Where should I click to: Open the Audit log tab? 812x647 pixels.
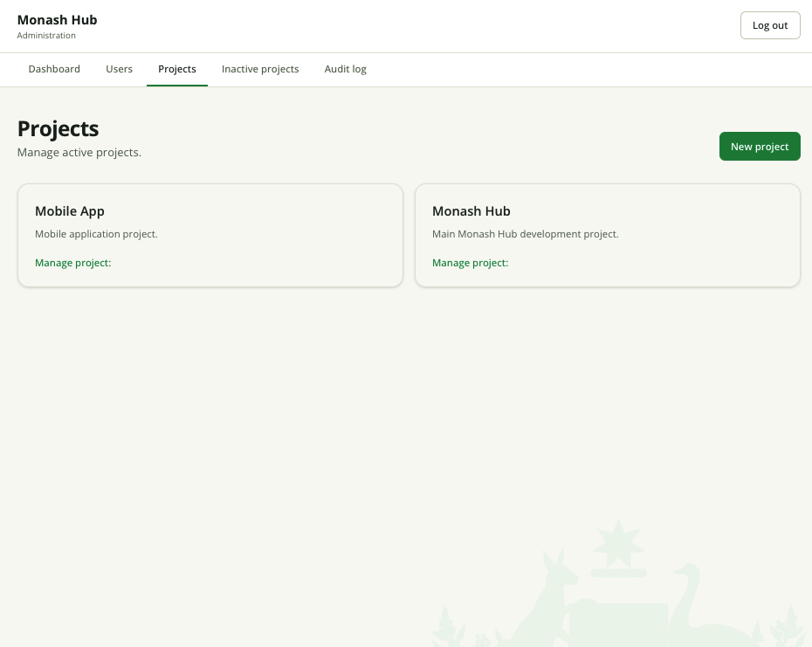346,69
